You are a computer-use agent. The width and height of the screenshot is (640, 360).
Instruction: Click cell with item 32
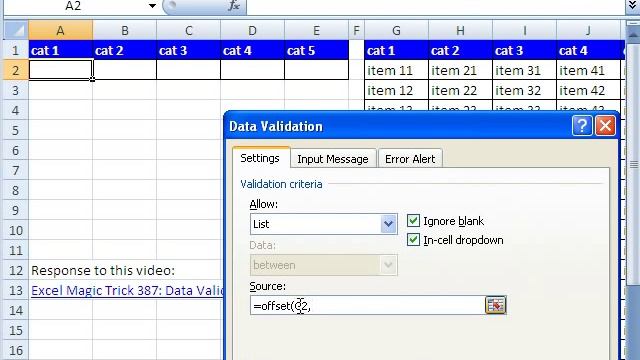click(524, 90)
